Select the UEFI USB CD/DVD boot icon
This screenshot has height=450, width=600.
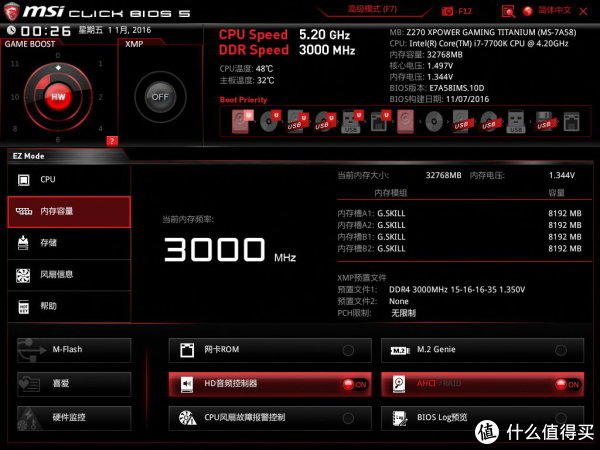pyautogui.click(x=324, y=122)
